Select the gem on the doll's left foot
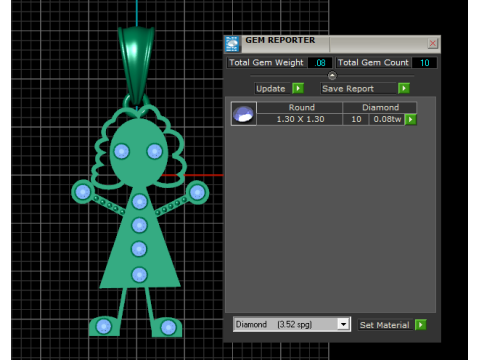This screenshot has height=360, width=480. (x=104, y=326)
